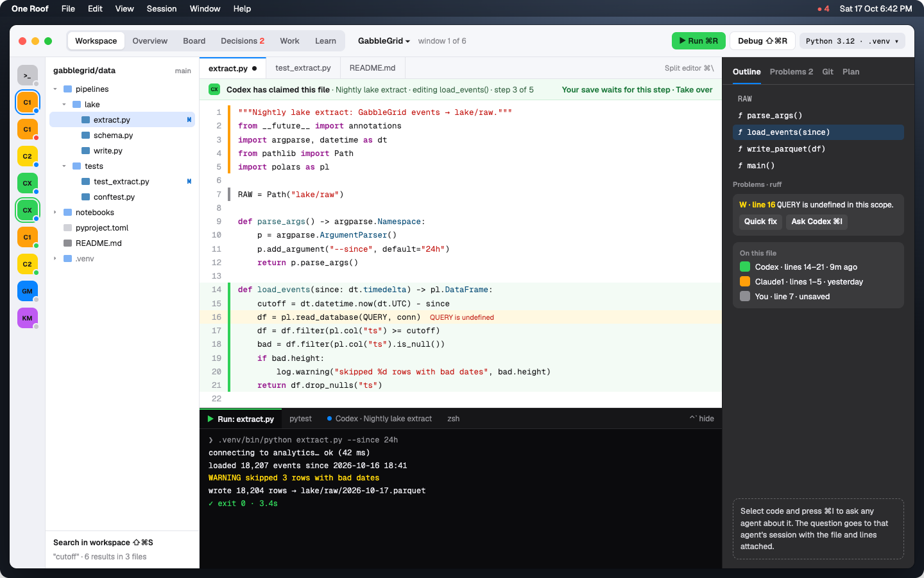Screen dimensions: 924x578
Task: Click the unsaved dot on extract.py tab
Action: click(255, 68)
